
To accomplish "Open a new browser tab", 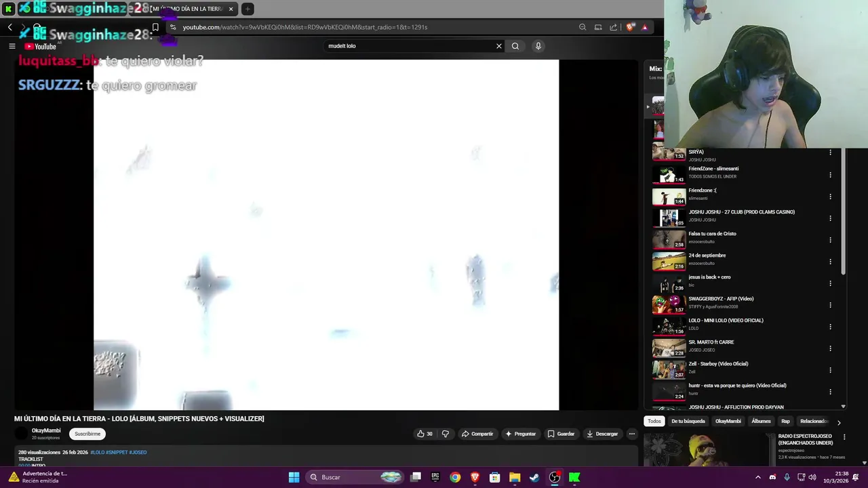I will point(248,9).
